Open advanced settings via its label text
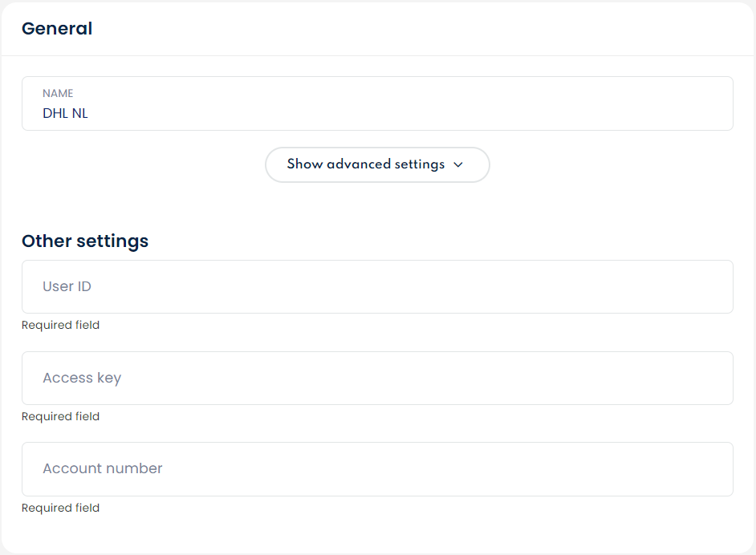Viewport: 756px width, 555px height. point(365,164)
